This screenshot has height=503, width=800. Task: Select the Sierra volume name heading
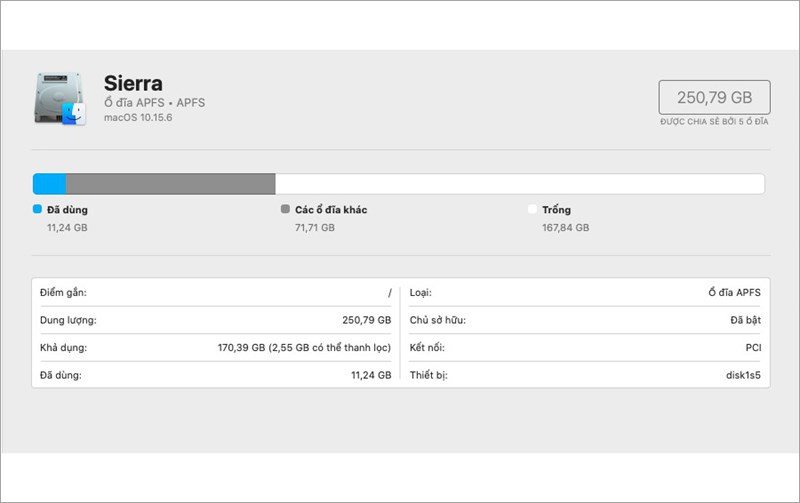pos(133,83)
